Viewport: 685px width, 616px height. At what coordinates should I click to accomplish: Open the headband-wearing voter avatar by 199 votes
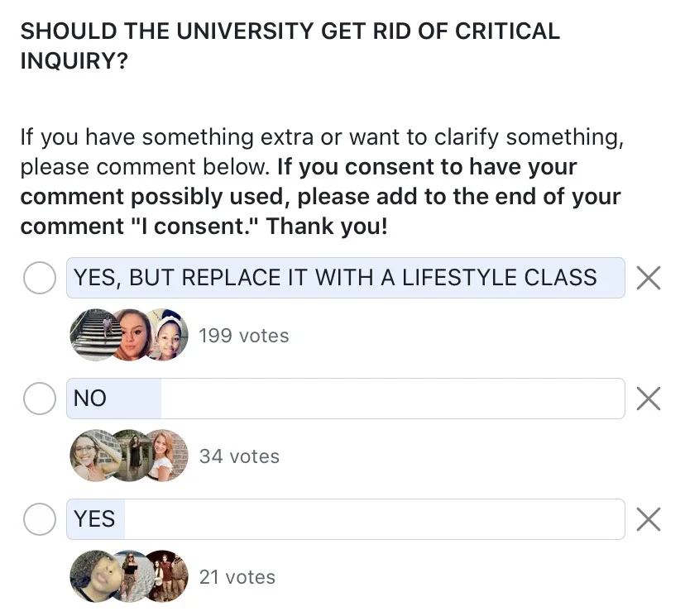167,335
